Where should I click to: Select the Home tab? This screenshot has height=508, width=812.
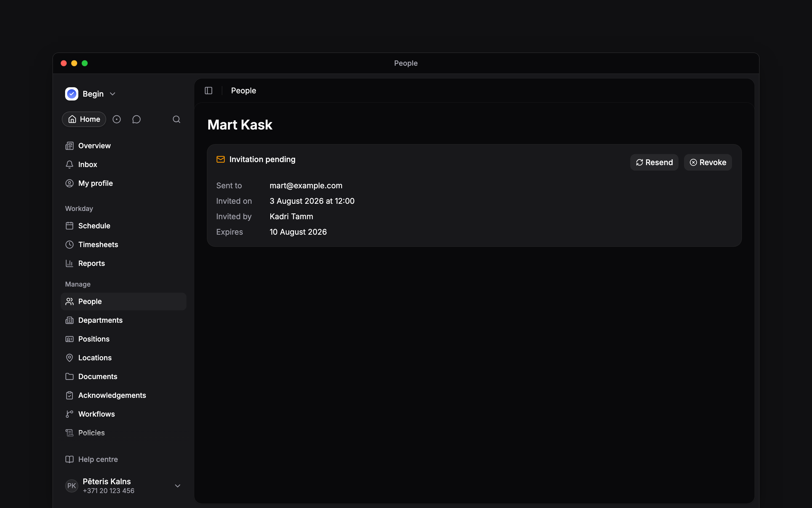[x=84, y=119]
